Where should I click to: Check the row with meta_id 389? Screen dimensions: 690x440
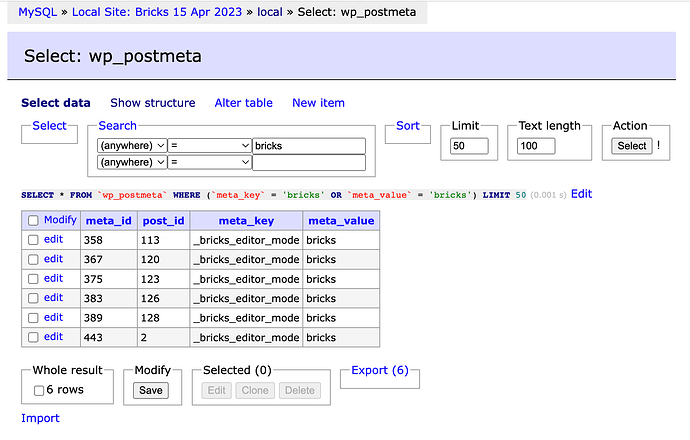tap(33, 318)
